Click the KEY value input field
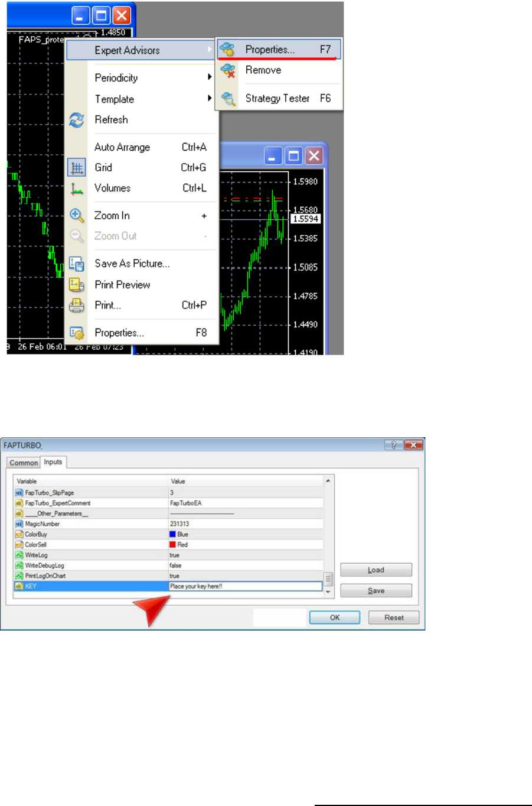The width and height of the screenshot is (532, 806). [x=246, y=586]
